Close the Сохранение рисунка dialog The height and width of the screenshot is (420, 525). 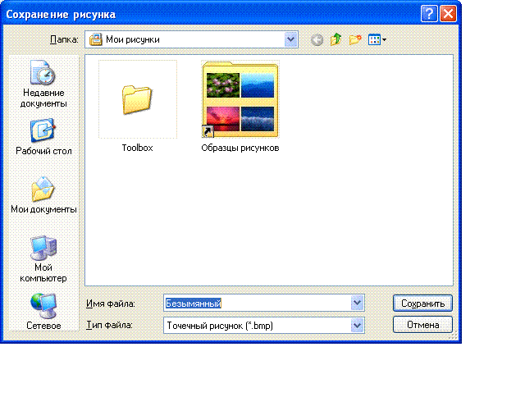448,14
